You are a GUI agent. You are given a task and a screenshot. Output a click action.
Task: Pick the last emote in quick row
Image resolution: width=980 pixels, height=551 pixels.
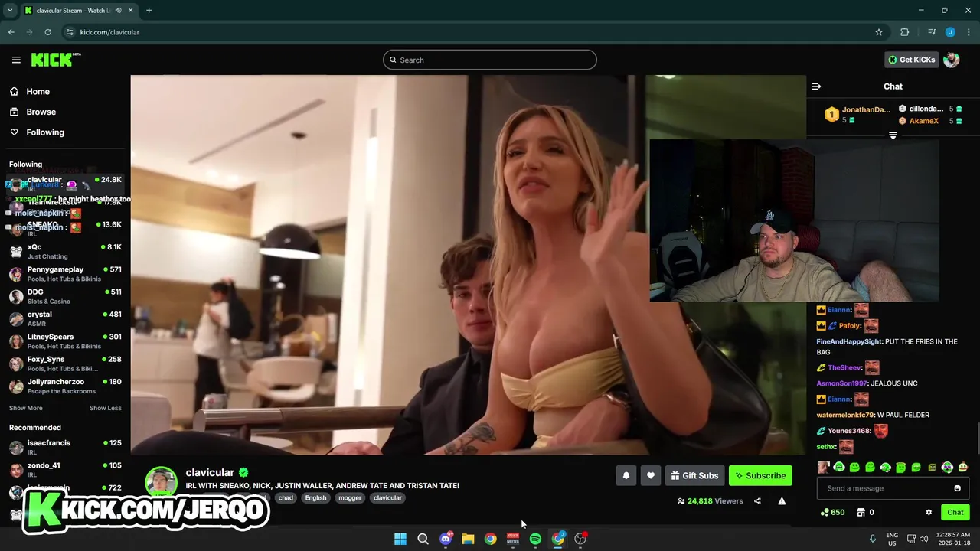963,467
